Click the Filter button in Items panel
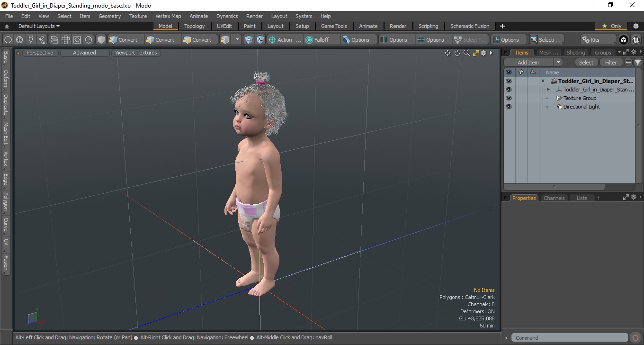 pos(611,63)
